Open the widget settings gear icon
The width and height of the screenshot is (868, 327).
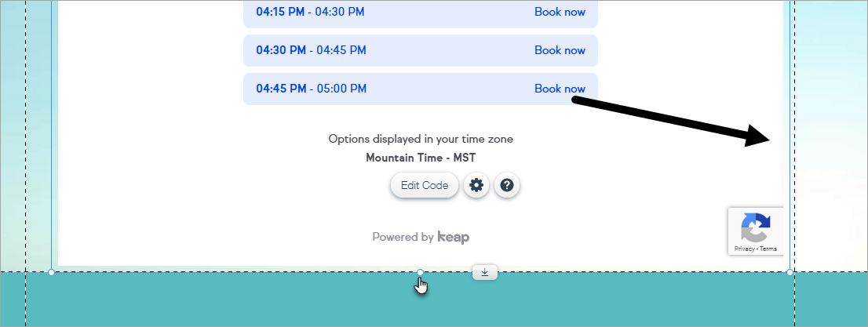[x=476, y=185]
